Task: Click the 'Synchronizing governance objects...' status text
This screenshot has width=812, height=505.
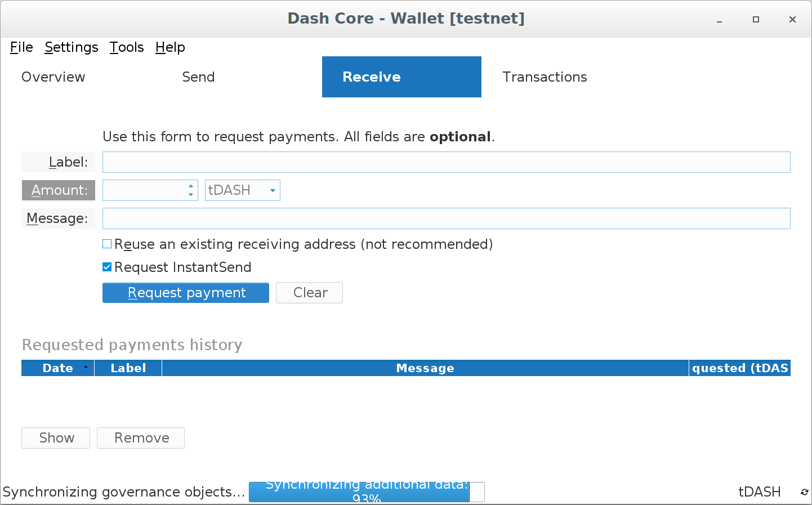Action: pyautogui.click(x=124, y=492)
